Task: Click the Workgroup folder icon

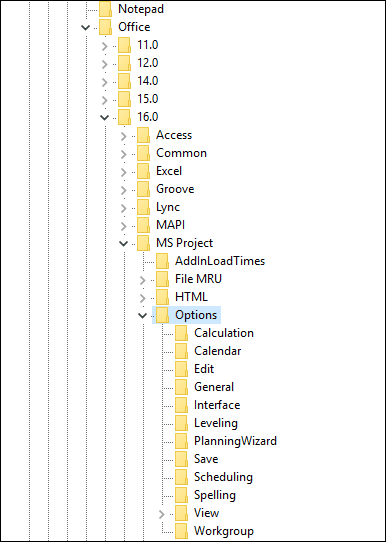Action: (x=181, y=531)
